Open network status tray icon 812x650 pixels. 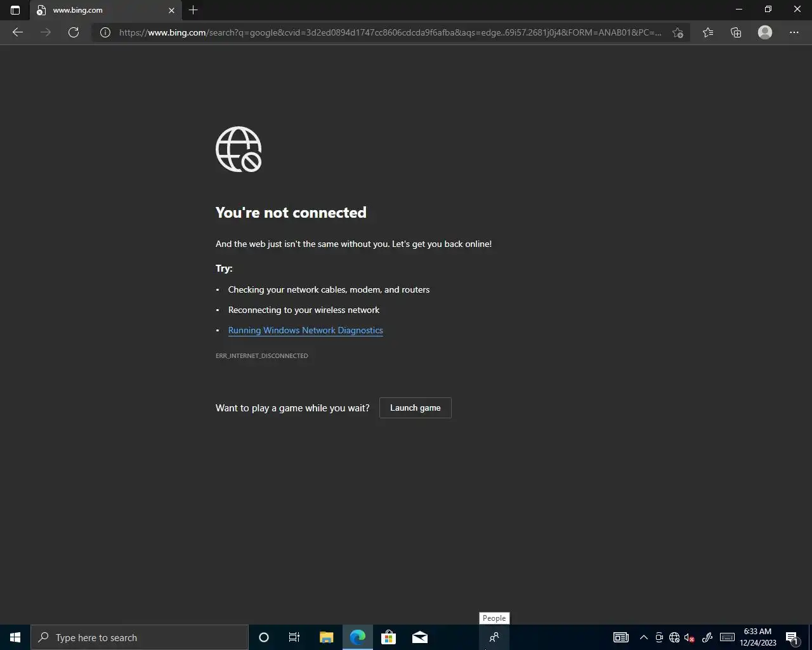pos(674,637)
